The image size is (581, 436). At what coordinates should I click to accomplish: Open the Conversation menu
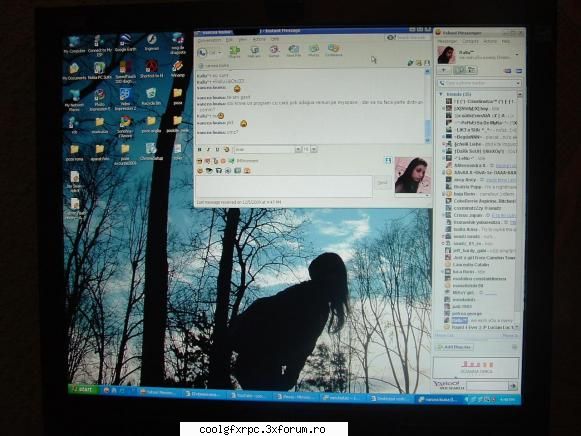click(x=210, y=40)
